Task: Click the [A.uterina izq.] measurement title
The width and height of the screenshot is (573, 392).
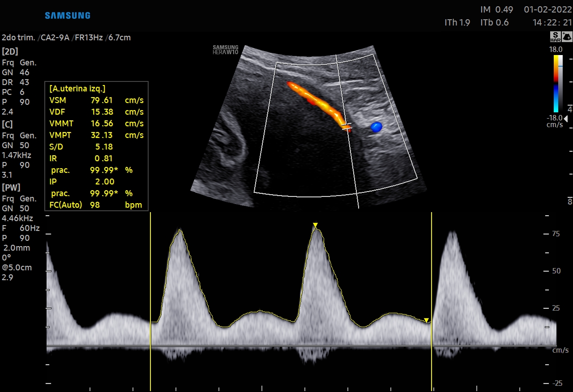Action: (x=77, y=89)
